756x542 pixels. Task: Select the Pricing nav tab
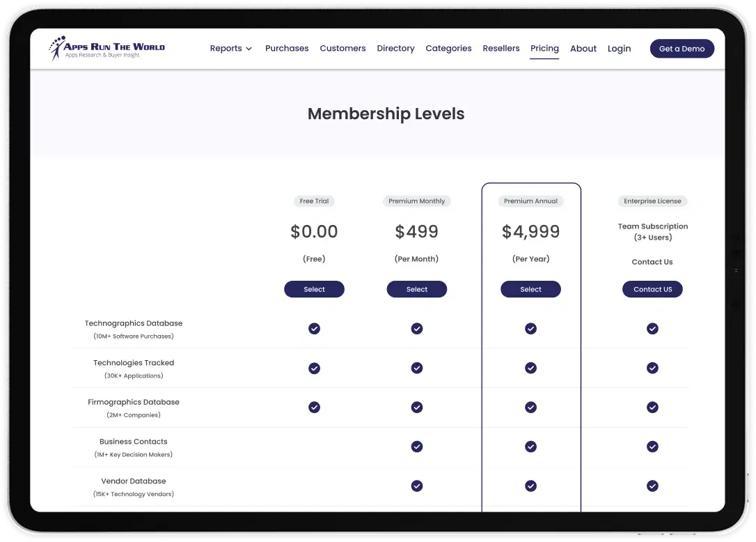point(544,48)
